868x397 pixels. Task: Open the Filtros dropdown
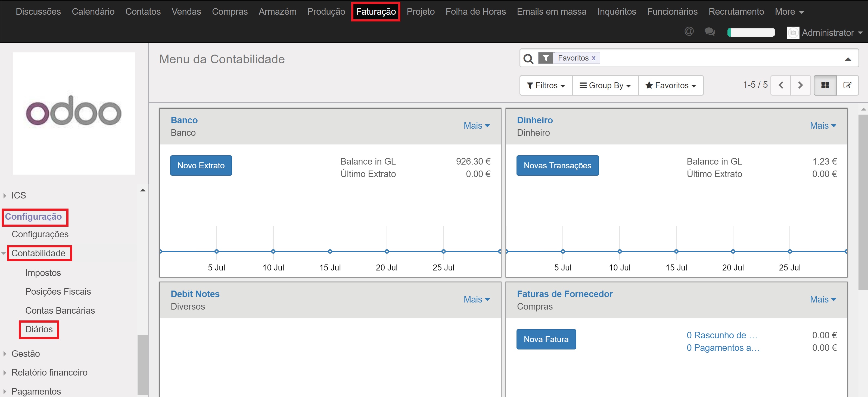point(546,86)
